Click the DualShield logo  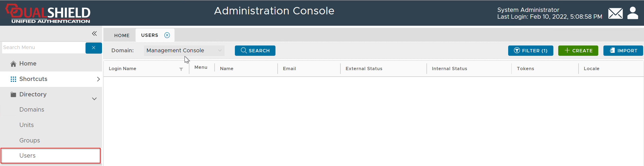click(x=48, y=14)
